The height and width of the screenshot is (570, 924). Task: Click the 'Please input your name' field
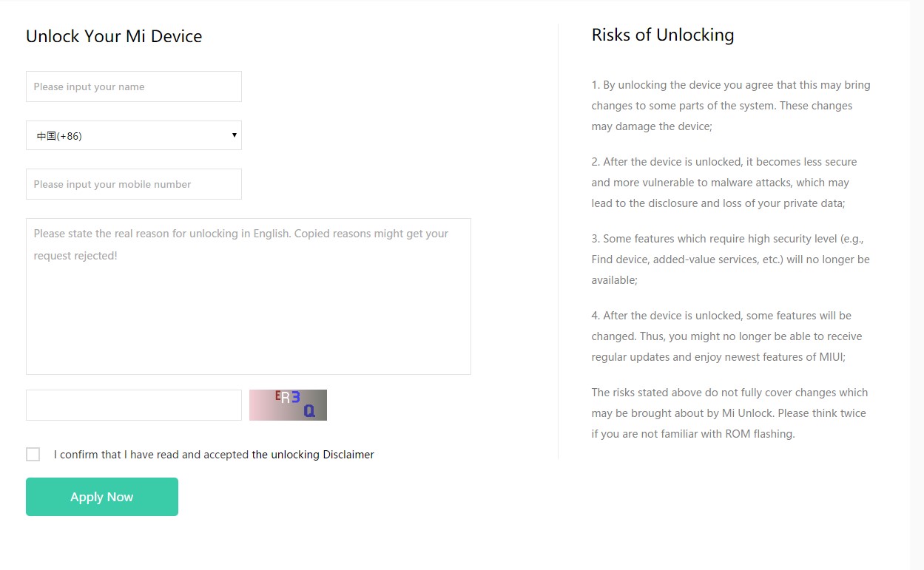(x=133, y=86)
